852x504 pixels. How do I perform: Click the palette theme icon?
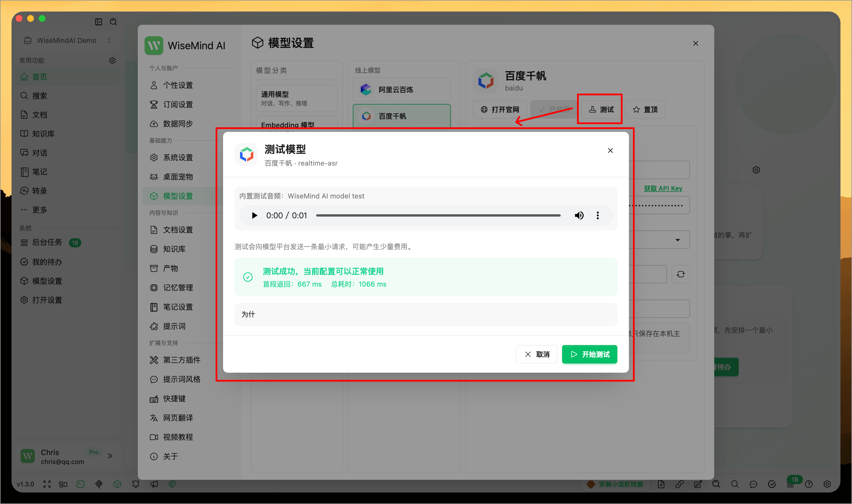click(x=173, y=484)
